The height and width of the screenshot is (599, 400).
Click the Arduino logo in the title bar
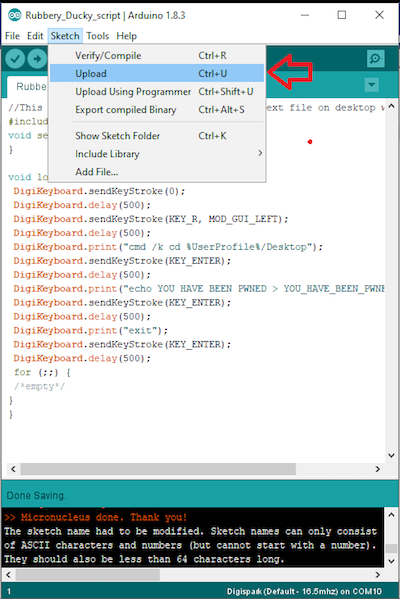(x=15, y=15)
